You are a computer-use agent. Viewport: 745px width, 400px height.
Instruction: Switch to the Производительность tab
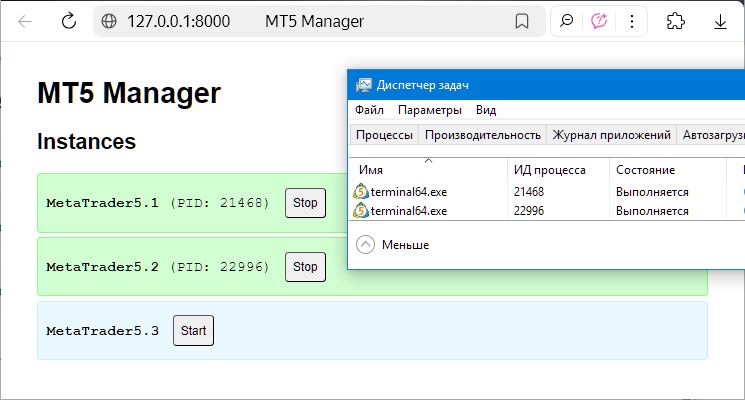483,135
